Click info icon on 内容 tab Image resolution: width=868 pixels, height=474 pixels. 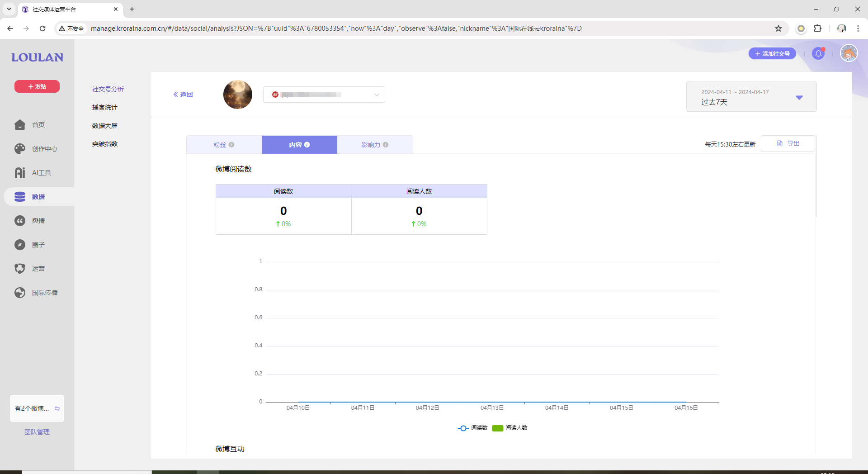[307, 145]
